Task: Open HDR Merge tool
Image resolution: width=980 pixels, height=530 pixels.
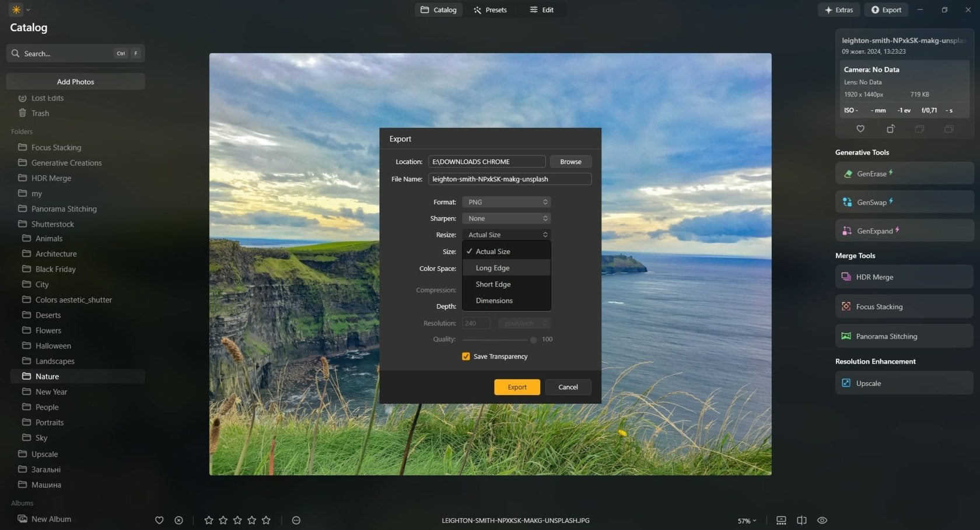Action: click(x=903, y=277)
